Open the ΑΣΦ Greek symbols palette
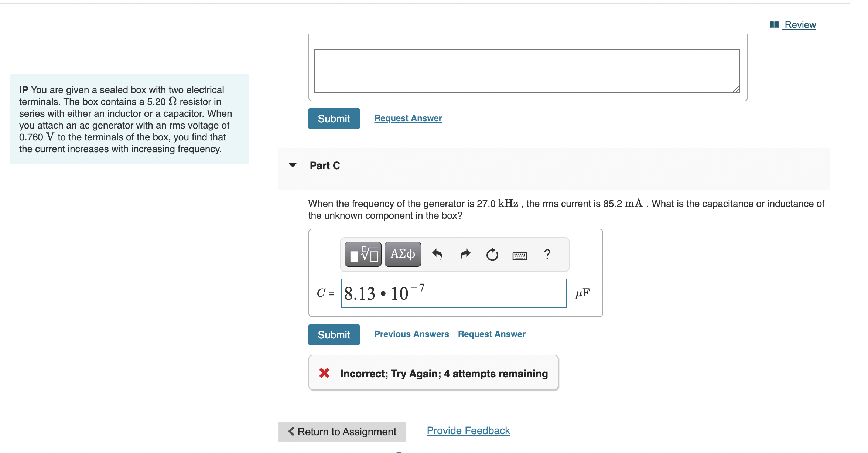The height and width of the screenshot is (453, 868). tap(402, 254)
